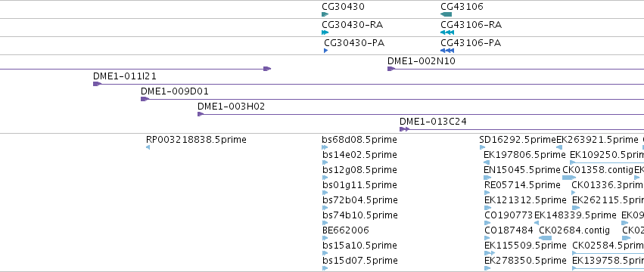The image size is (644, 272).
Task: Click the CG30430-RA transcript arrow
Action: pos(325,32)
